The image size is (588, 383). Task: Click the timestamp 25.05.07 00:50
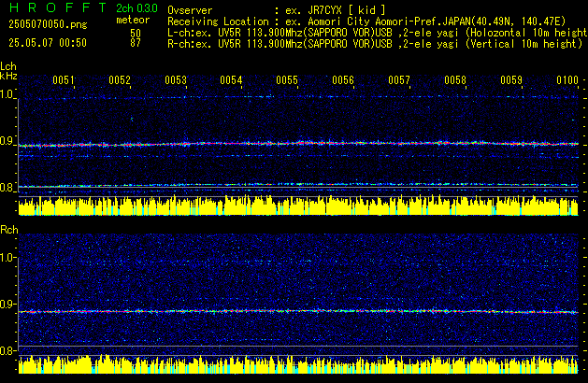48,43
